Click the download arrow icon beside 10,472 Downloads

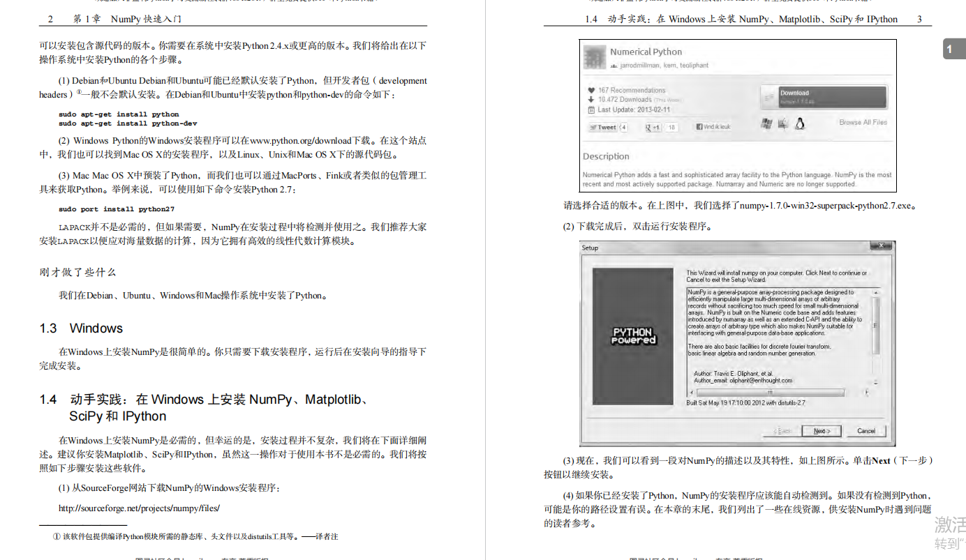pyautogui.click(x=591, y=100)
